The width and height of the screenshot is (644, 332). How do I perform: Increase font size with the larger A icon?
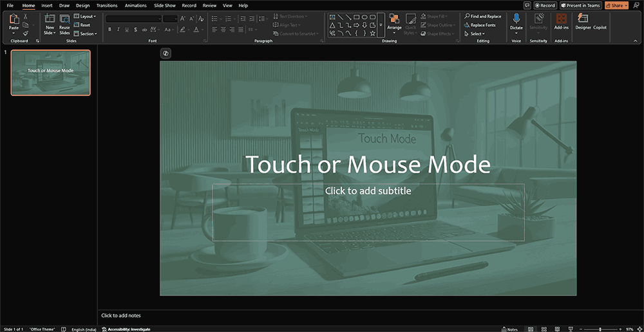point(183,19)
